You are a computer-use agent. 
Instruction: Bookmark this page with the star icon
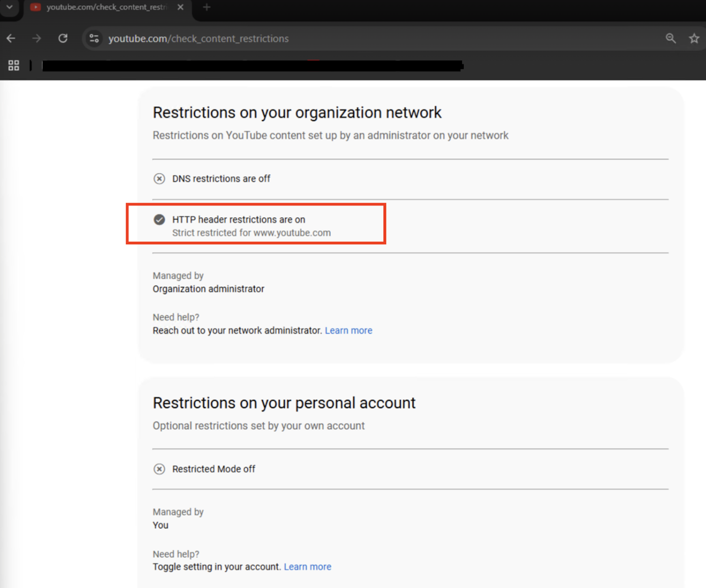[694, 38]
